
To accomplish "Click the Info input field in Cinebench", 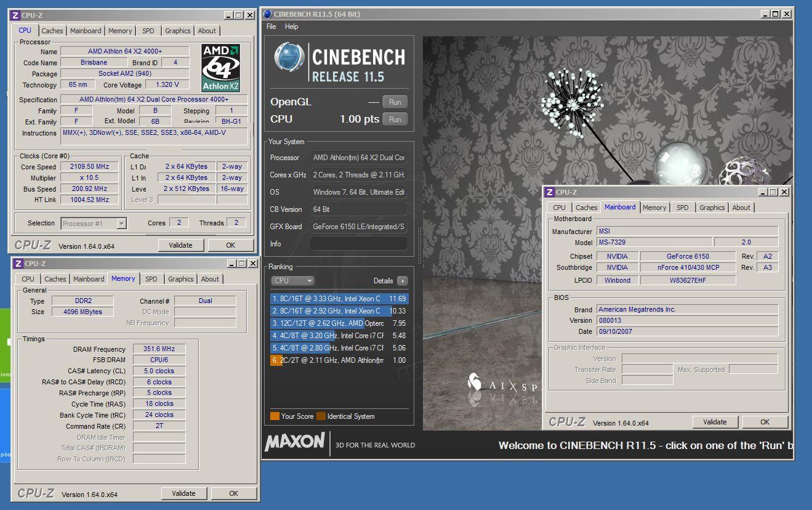I will pyautogui.click(x=358, y=244).
